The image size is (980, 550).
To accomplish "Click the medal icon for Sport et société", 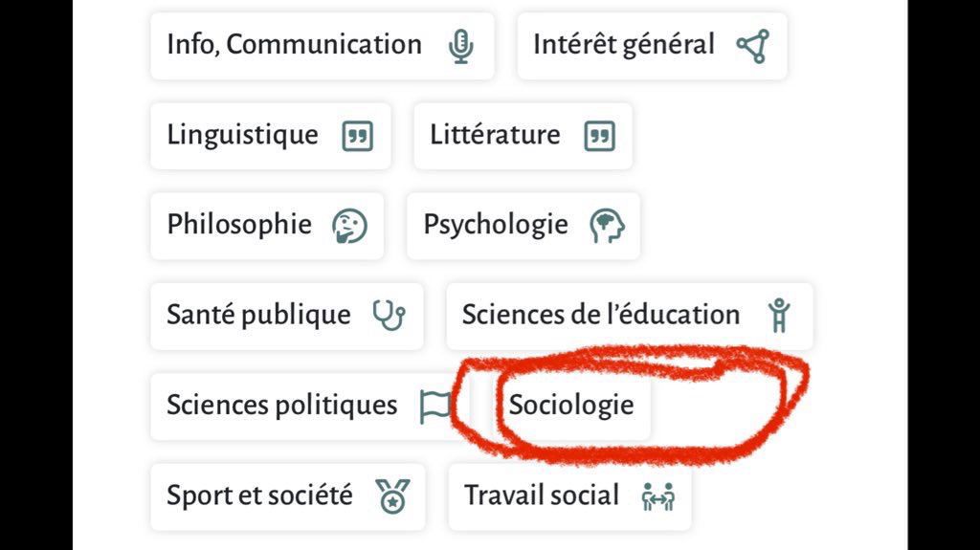I will click(392, 496).
